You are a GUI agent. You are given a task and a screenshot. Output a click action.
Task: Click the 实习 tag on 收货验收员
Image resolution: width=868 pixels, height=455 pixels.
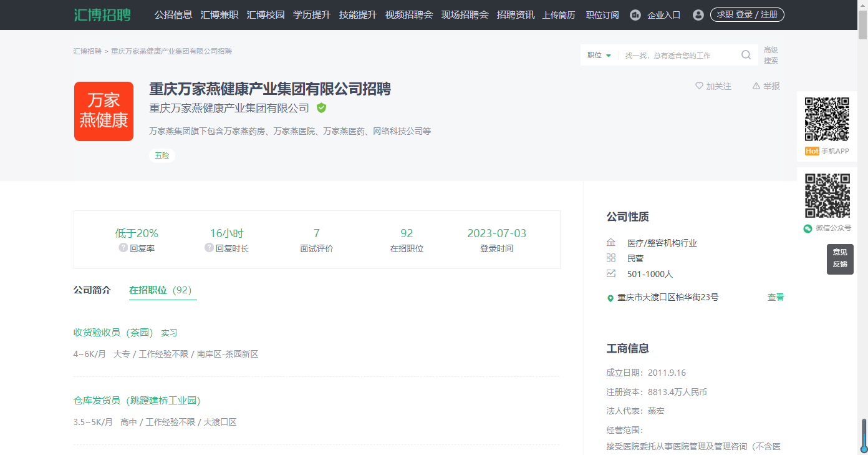tap(169, 333)
